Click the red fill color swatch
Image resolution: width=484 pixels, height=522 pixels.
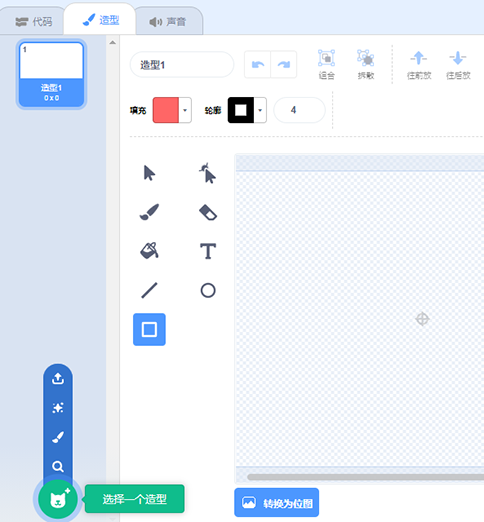pyautogui.click(x=166, y=110)
